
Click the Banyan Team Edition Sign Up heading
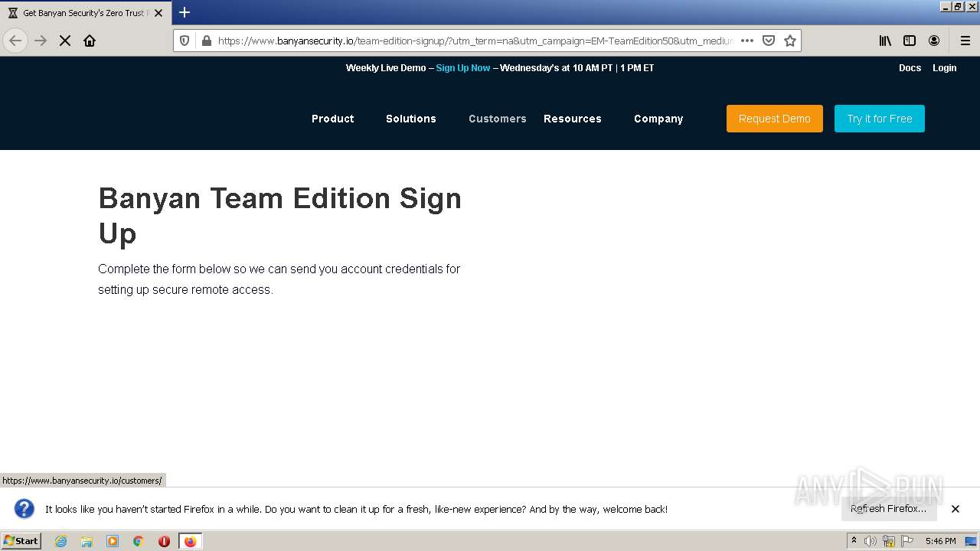pyautogui.click(x=280, y=216)
